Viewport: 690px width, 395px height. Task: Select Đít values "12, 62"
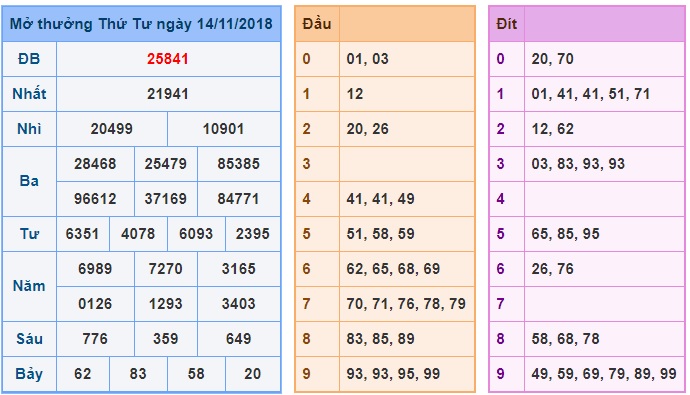[x=552, y=129]
